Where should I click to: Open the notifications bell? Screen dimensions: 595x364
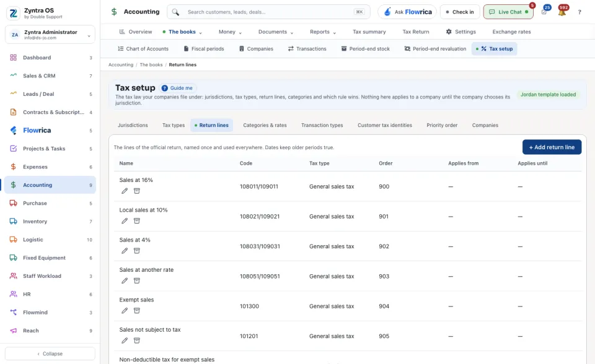pyautogui.click(x=562, y=12)
